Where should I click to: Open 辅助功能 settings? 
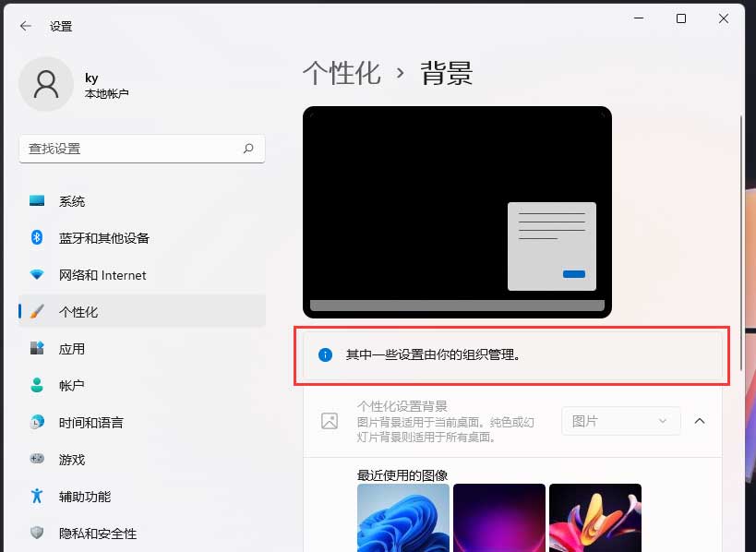85,497
